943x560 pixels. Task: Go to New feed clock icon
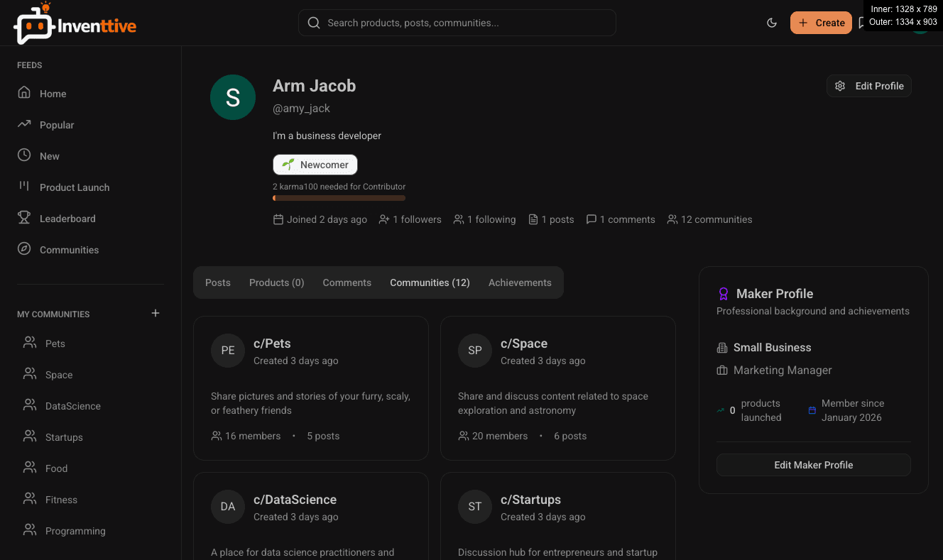(25, 155)
